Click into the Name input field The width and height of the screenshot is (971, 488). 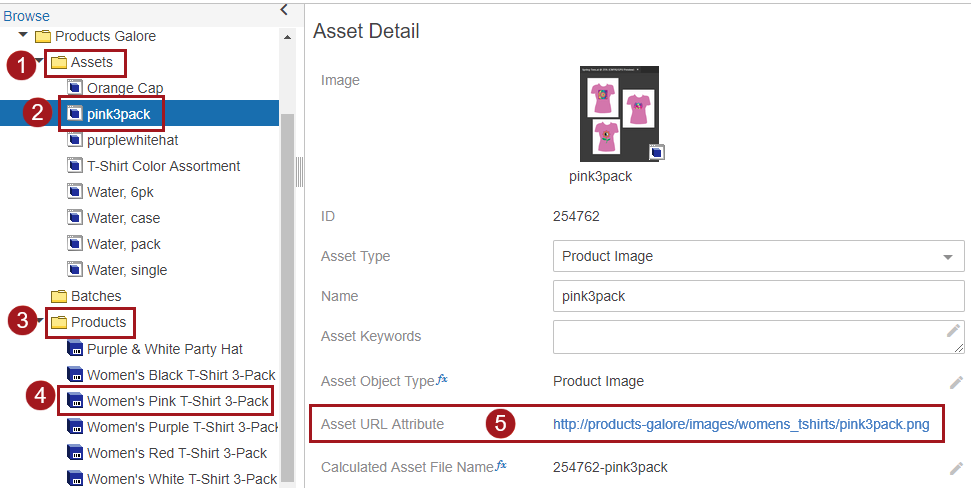pos(758,297)
